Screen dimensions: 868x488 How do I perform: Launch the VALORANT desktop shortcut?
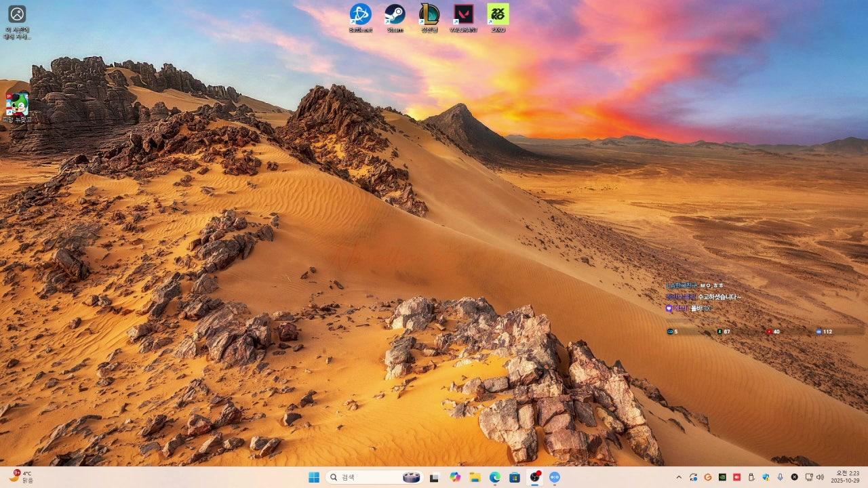click(x=464, y=14)
